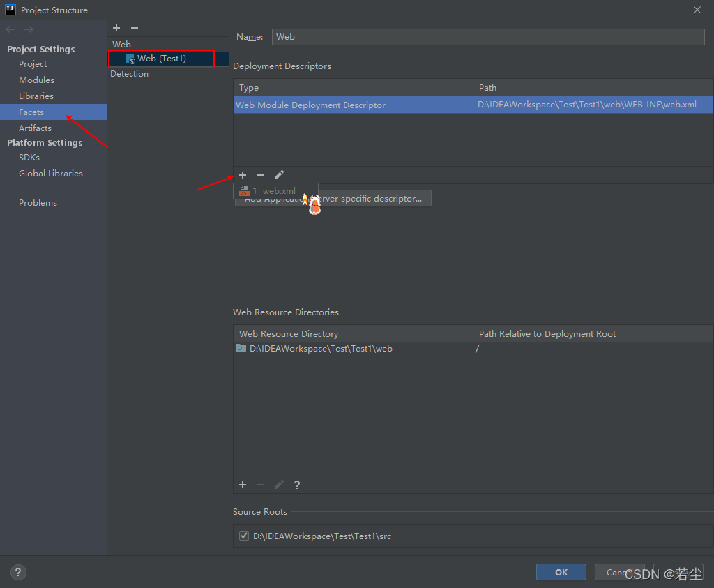Image resolution: width=714 pixels, height=588 pixels.
Task: Open Global Libraries settings
Action: pyautogui.click(x=50, y=174)
